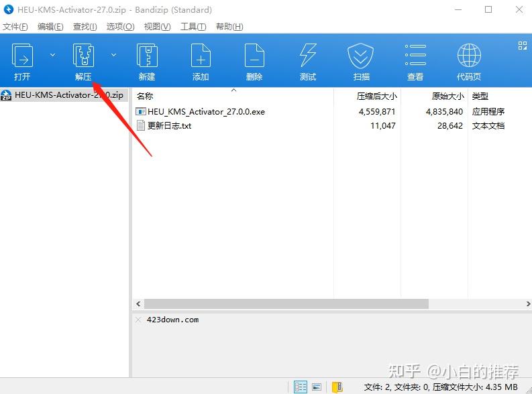Click the 423down.com archive comment text
This screenshot has width=532, height=394.
click(172, 320)
